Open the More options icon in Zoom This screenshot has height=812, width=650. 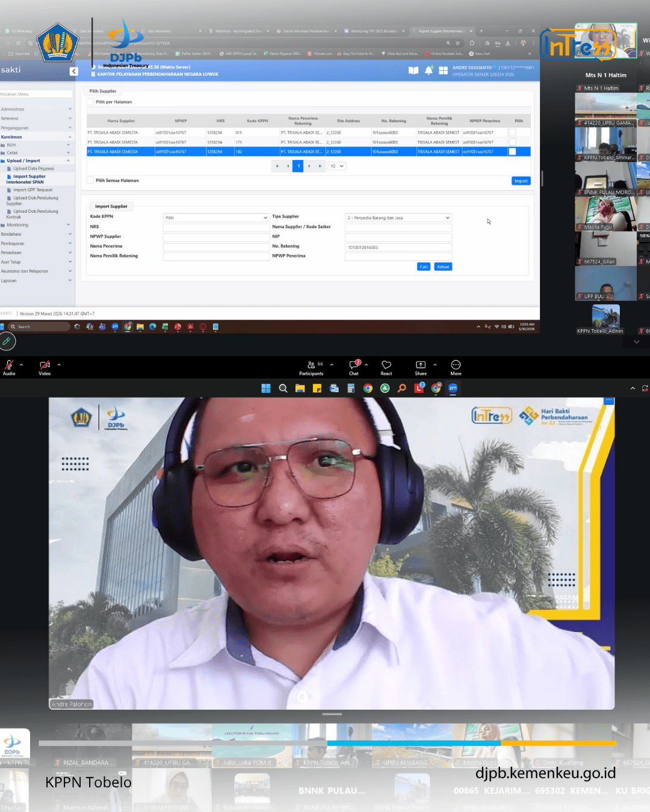456,365
